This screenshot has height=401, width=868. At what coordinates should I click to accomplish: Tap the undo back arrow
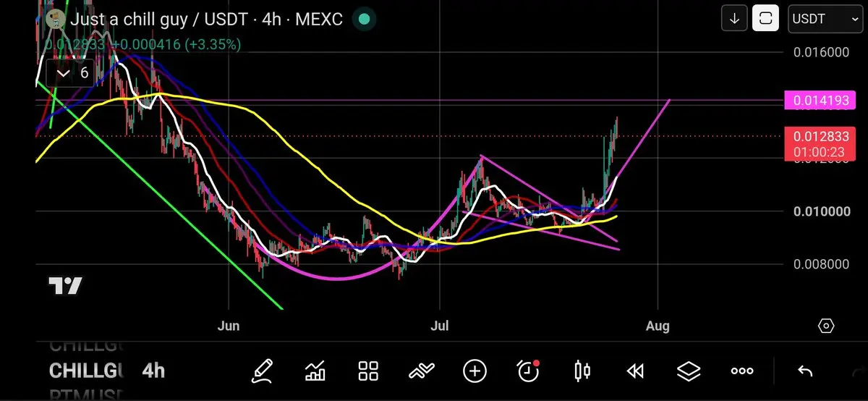(x=805, y=371)
